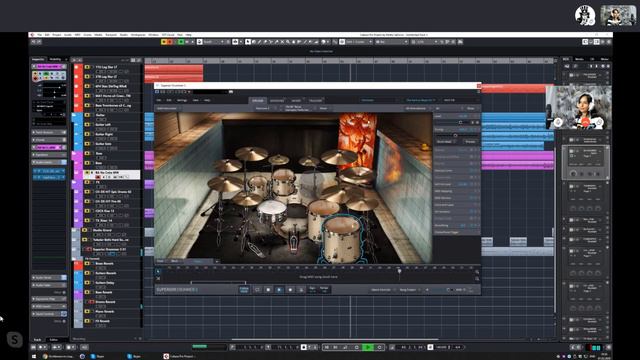The image size is (640, 360).
Task: Click the yellow M mute-state button in toolbar
Action: pos(164,42)
